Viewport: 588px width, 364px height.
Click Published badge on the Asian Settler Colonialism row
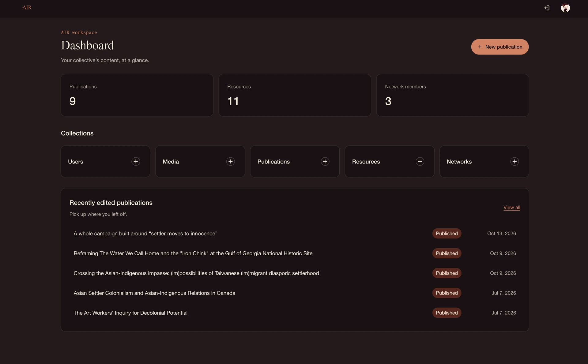tap(447, 293)
